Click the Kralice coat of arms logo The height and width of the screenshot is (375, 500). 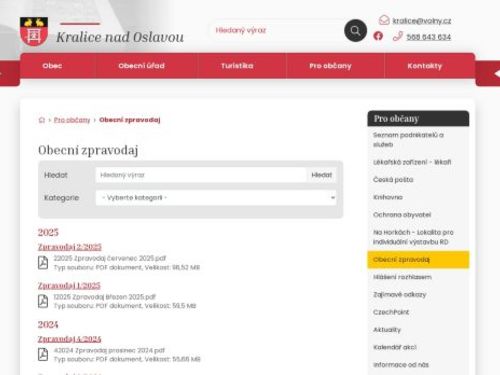point(34,31)
